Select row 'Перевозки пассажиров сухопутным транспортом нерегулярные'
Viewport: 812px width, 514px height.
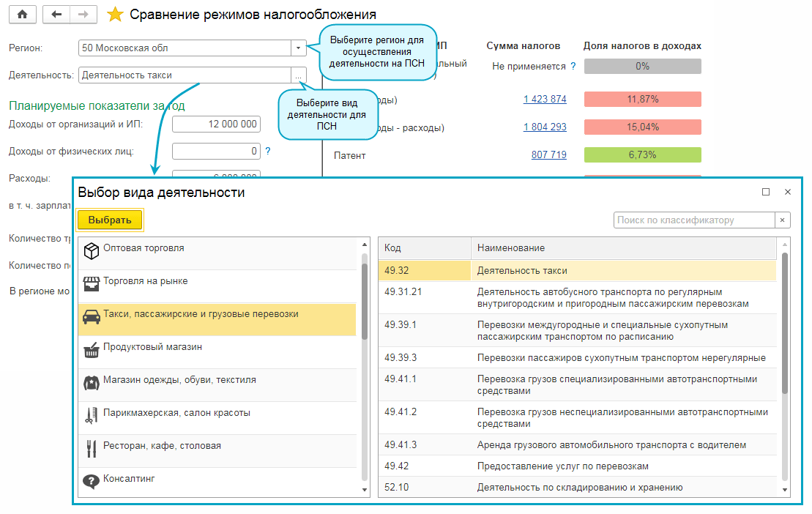(x=578, y=358)
